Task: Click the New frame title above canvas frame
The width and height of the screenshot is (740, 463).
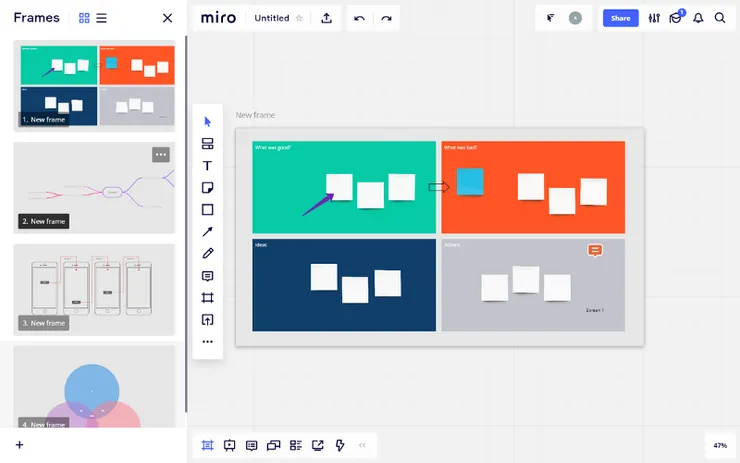Action: [x=255, y=115]
